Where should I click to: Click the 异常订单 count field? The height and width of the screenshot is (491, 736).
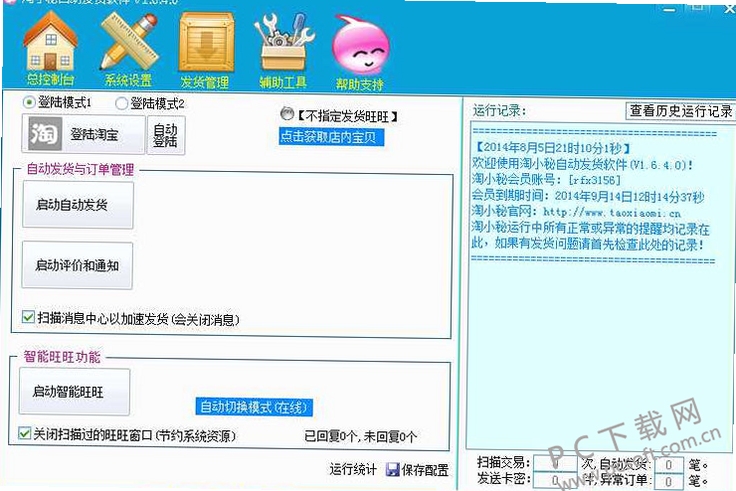coord(668,481)
